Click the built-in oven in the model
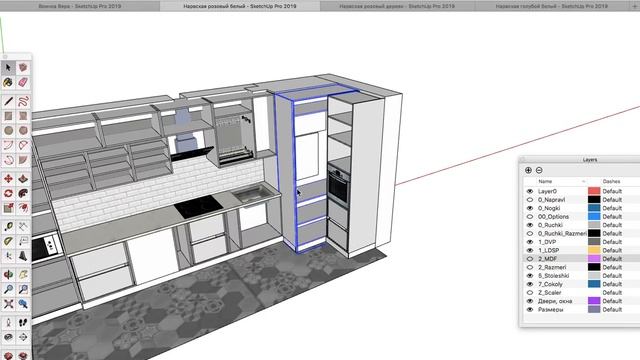Viewport: 640px width, 360px height. click(339, 187)
